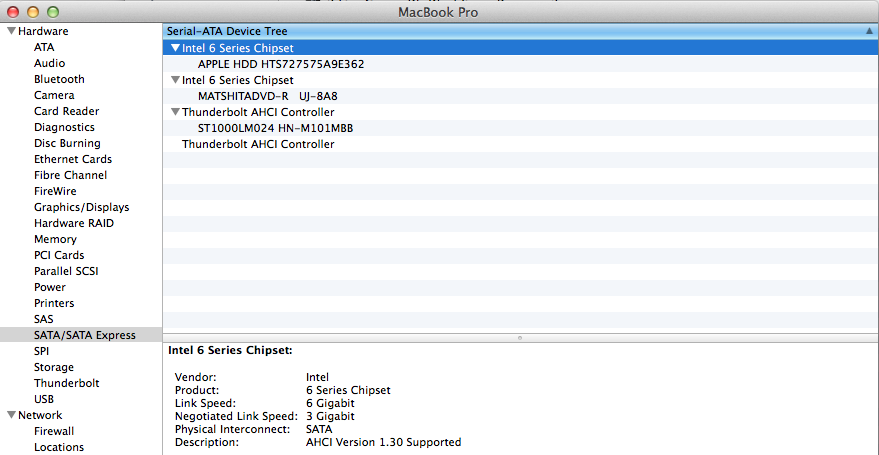Open the Camera hardware category

point(54,95)
